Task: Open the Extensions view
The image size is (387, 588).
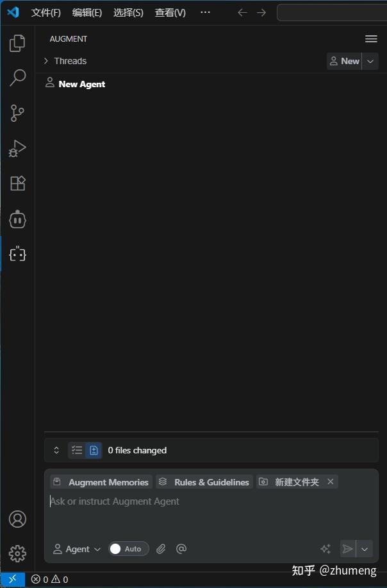Action: point(17,183)
